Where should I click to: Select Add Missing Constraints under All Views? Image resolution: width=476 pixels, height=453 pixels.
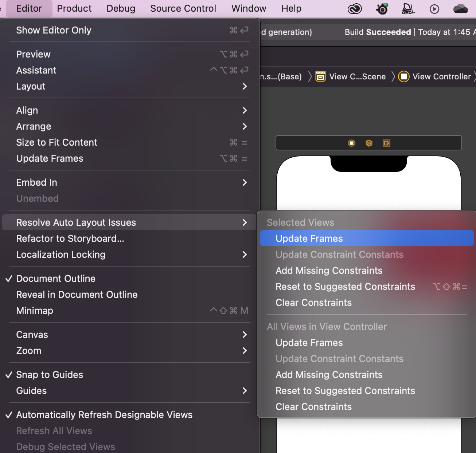(x=367, y=375)
